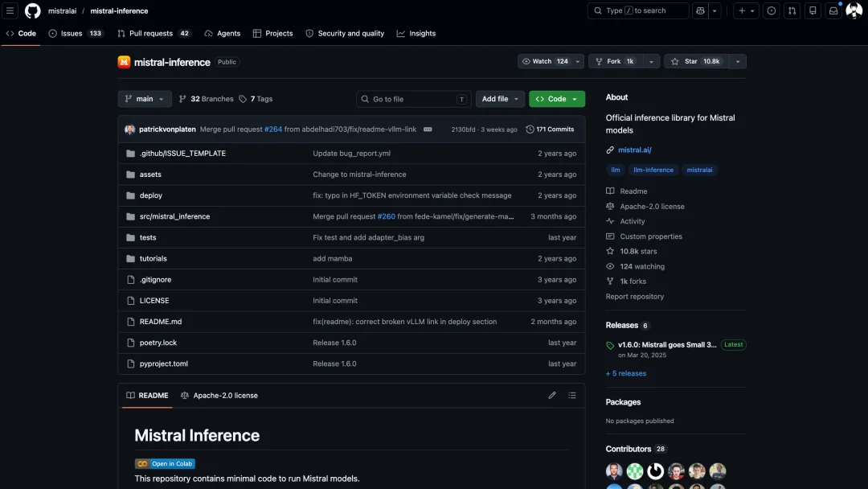Click the folder icon for assets

pyautogui.click(x=131, y=175)
